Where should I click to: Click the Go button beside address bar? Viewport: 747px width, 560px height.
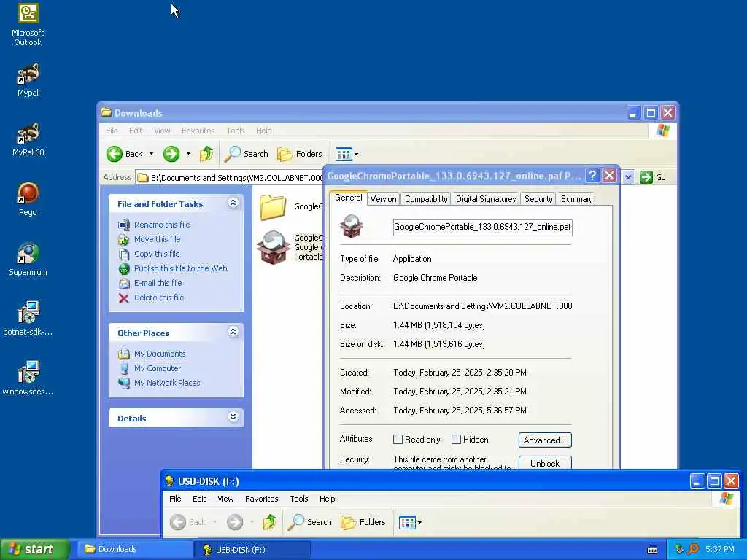[653, 177]
